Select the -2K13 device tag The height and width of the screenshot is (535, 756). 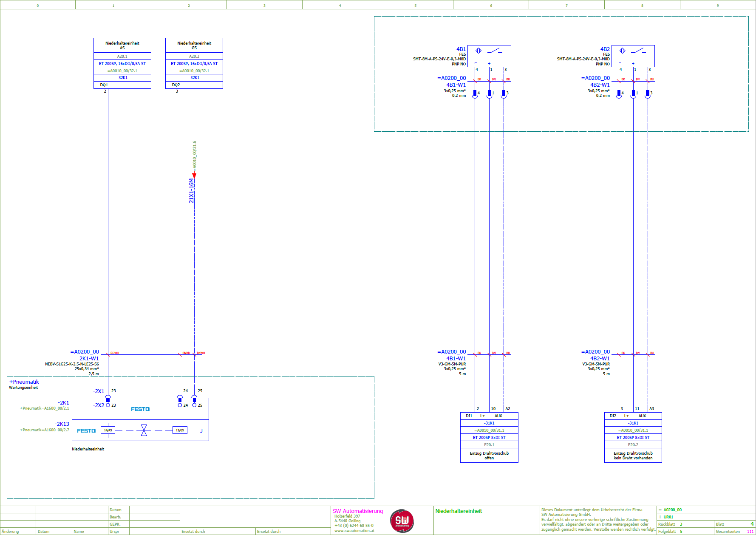pos(62,424)
